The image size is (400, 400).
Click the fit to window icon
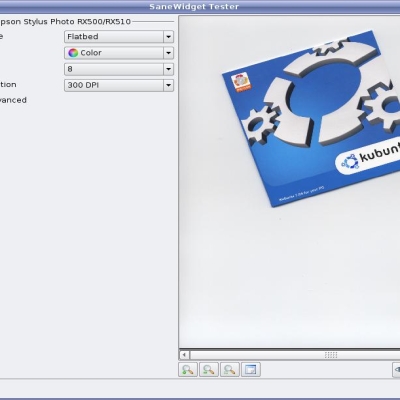click(250, 370)
